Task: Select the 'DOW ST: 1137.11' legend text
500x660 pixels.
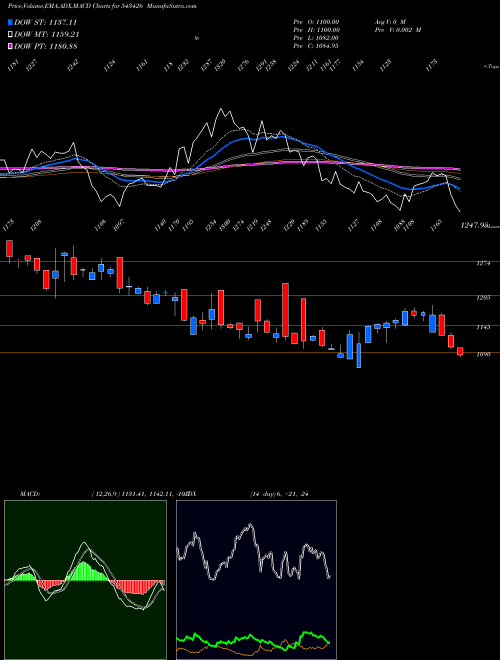Action: pyautogui.click(x=45, y=22)
